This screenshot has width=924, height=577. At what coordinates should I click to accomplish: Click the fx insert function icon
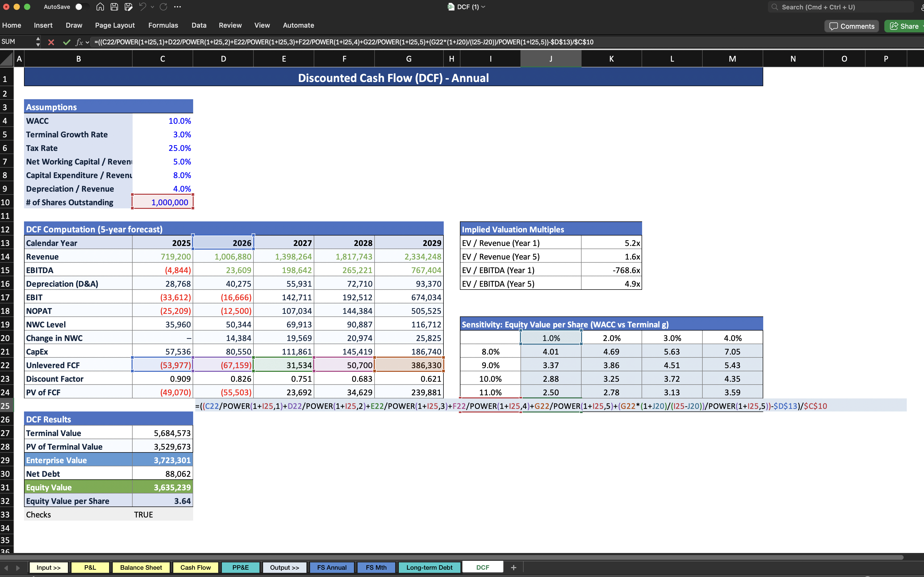[79, 42]
